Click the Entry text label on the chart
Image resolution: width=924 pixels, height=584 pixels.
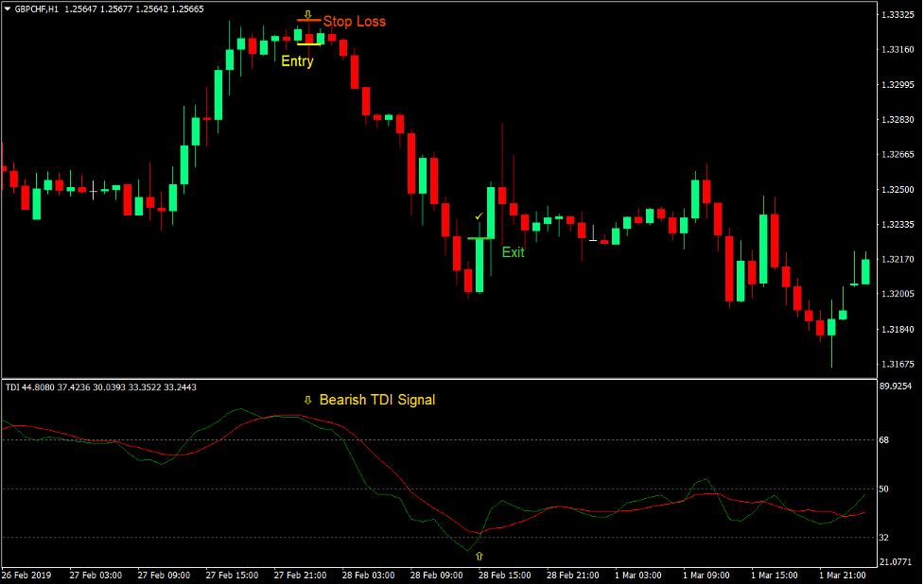click(296, 60)
